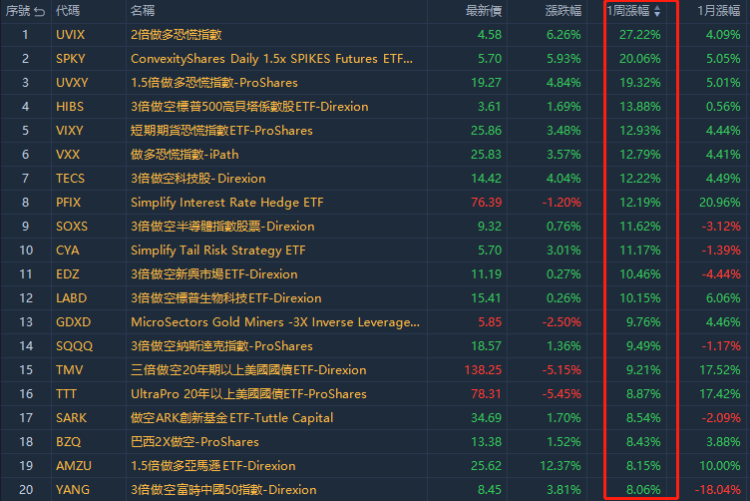Open Simplify Tail Risk Strategy ETF name

click(218, 250)
